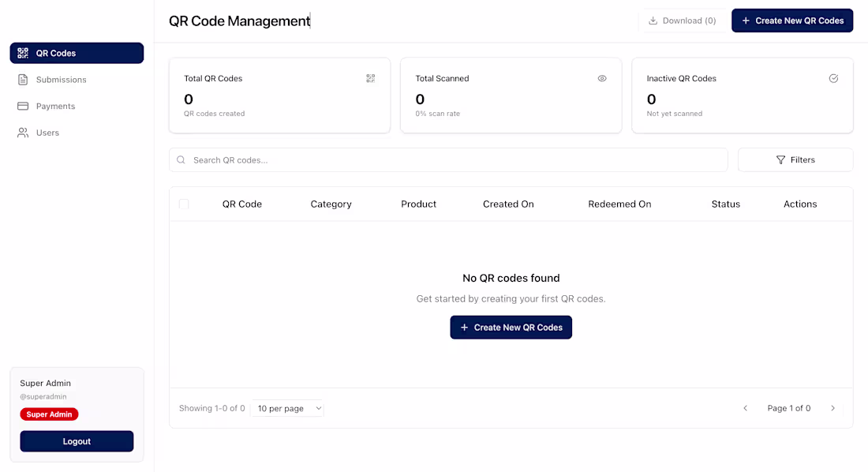Viewport: 868px width, 472px height.
Task: Open the Users section via its sidebar icon
Action: (23, 133)
